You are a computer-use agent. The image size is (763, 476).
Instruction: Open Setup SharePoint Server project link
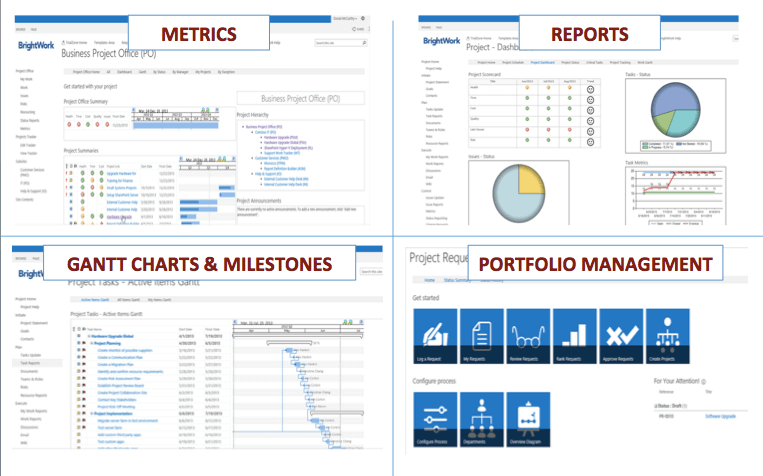[x=122, y=195]
